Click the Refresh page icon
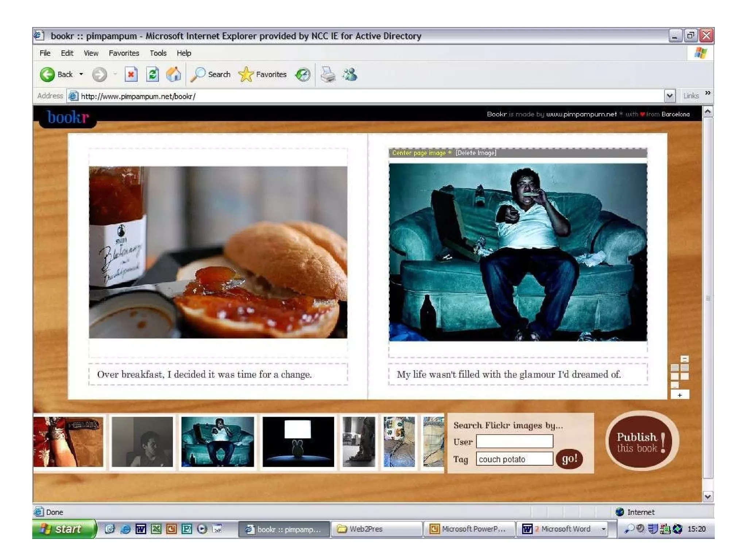Screen dimensions: 747x560 152,74
